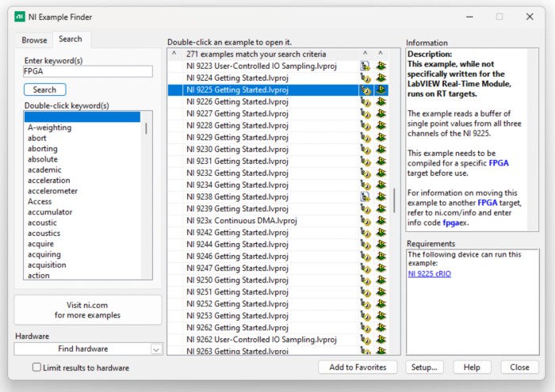This screenshot has height=392, width=555.
Task: Click sort arrow left of examples match header
Action: click(174, 53)
